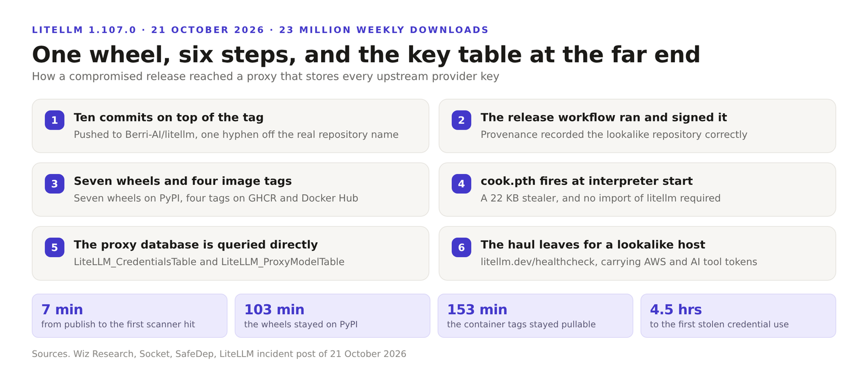Click 'to the first stolen credential use'
868x365 pixels.
point(719,324)
